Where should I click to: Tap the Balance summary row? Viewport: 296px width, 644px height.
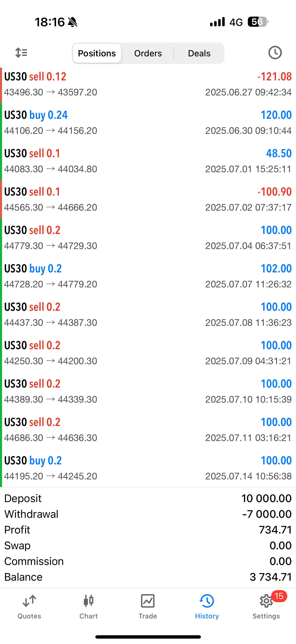tap(148, 577)
